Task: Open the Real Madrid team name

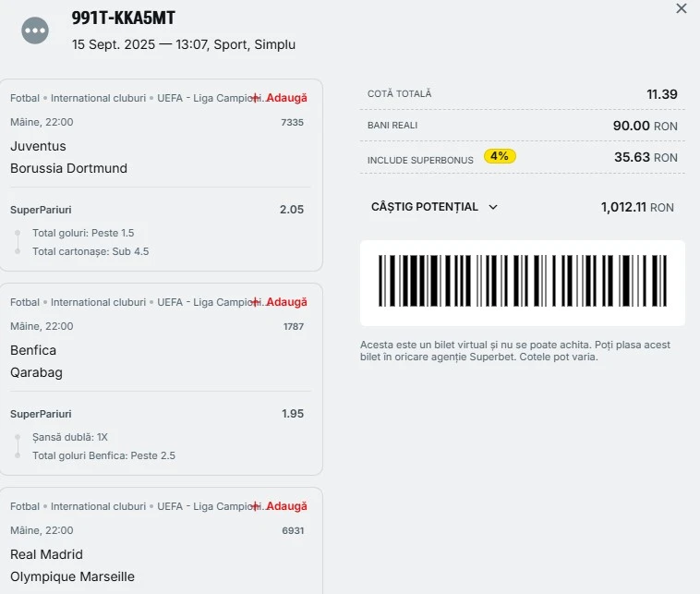Action: click(x=46, y=554)
